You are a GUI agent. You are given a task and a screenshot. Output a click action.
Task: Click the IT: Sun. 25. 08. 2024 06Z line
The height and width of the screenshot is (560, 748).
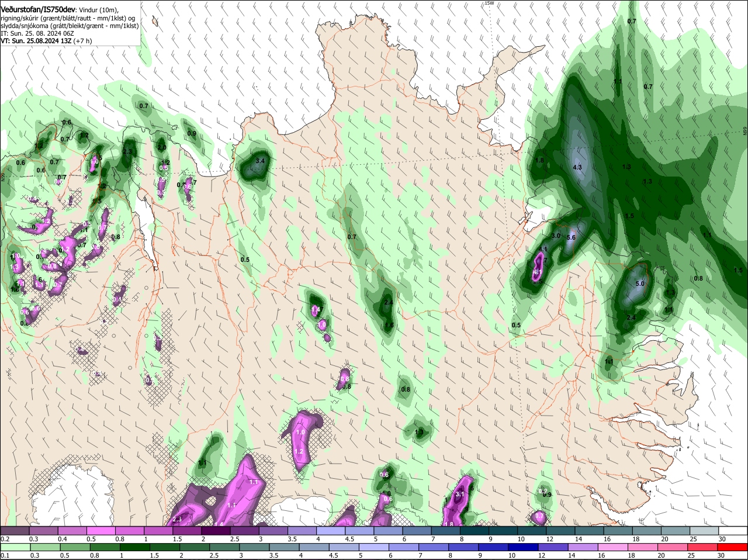click(x=37, y=33)
